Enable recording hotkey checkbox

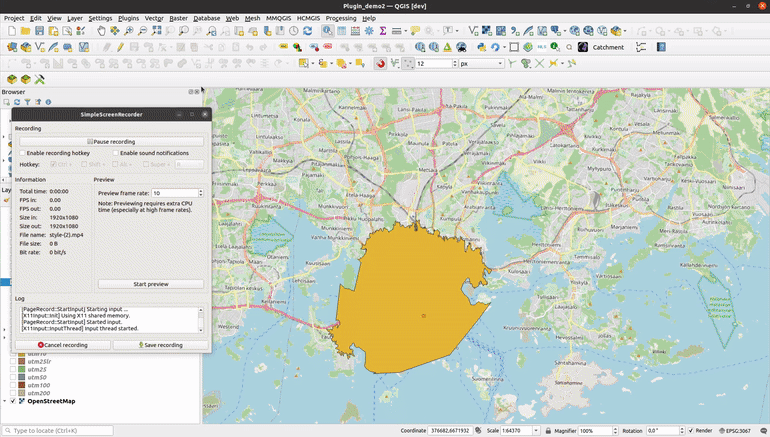[x=22, y=153]
